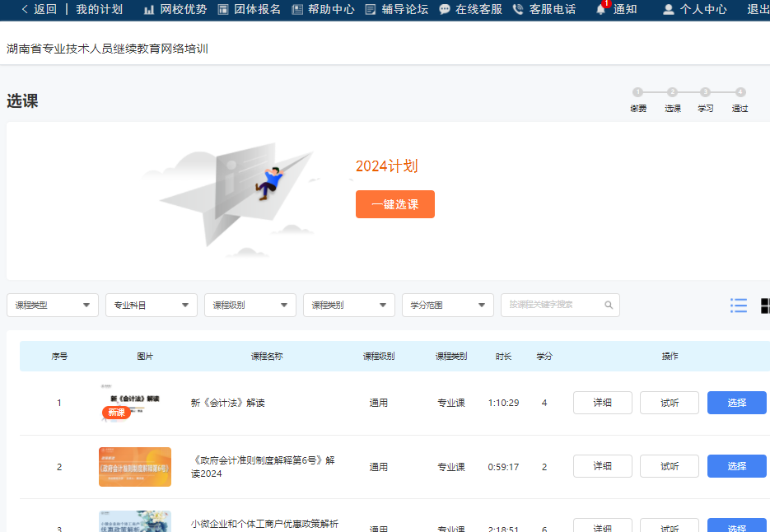Click the search magnifier icon
The height and width of the screenshot is (532, 770).
(609, 305)
